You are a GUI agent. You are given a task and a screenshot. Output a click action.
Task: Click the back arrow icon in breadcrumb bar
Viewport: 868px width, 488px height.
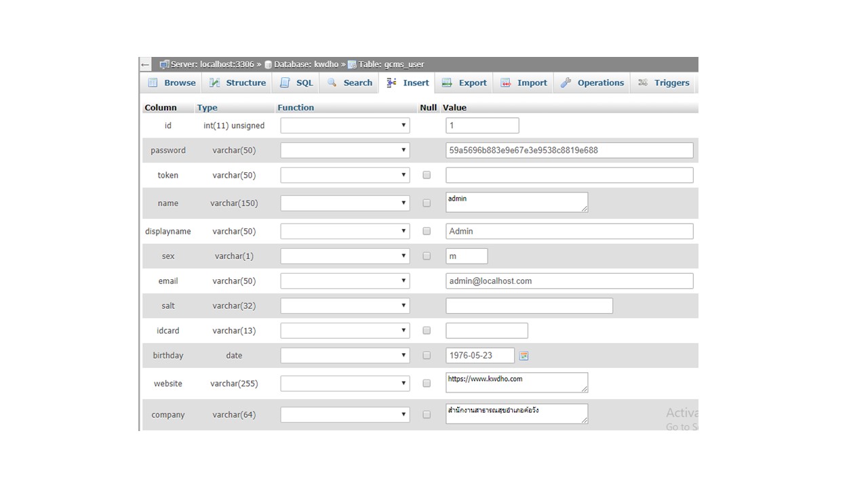[x=145, y=64]
